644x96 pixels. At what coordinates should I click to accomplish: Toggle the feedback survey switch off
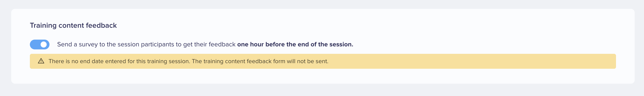39,44
